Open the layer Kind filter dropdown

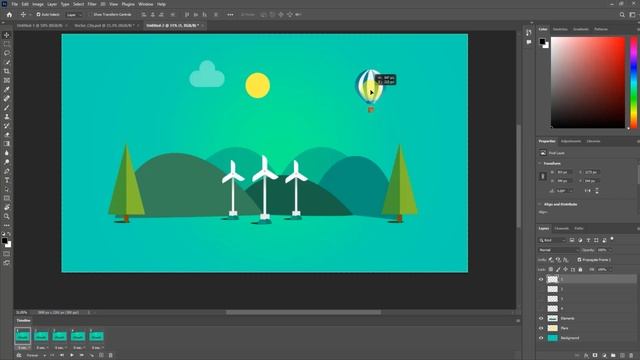552,240
